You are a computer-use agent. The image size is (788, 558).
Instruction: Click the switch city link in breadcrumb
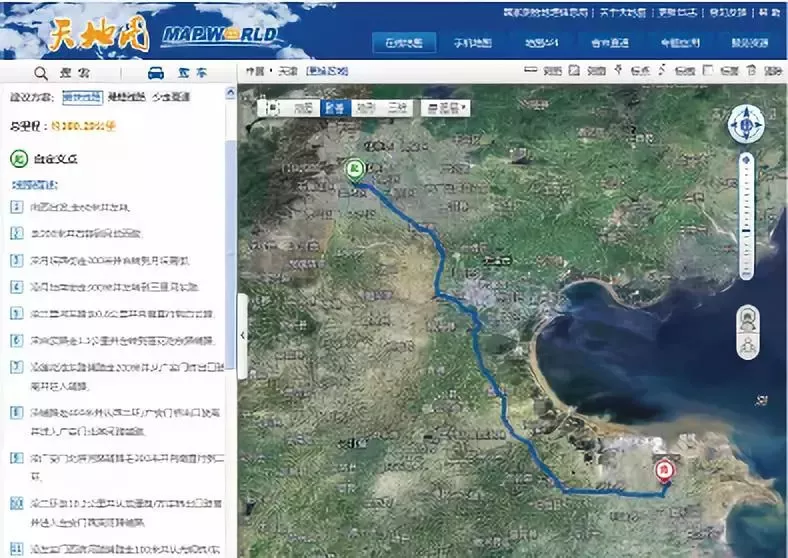[327, 71]
